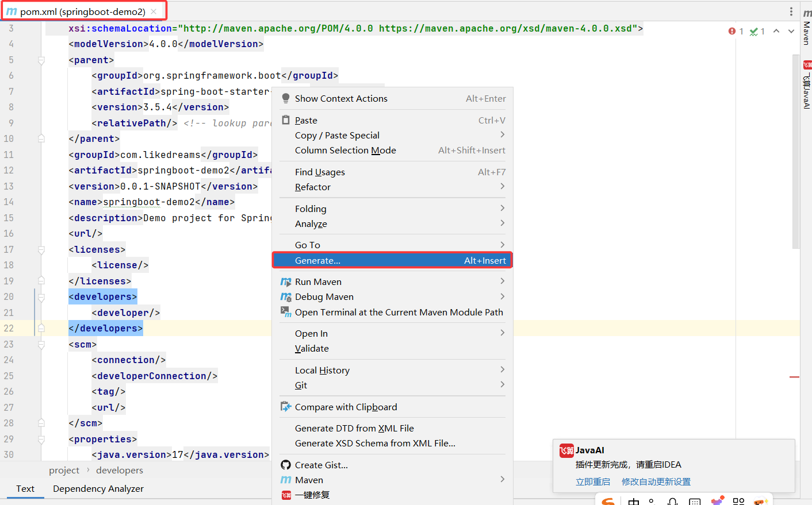This screenshot has width=812, height=505.
Task: Collapse the parent tag fold on line 5
Action: (41, 60)
